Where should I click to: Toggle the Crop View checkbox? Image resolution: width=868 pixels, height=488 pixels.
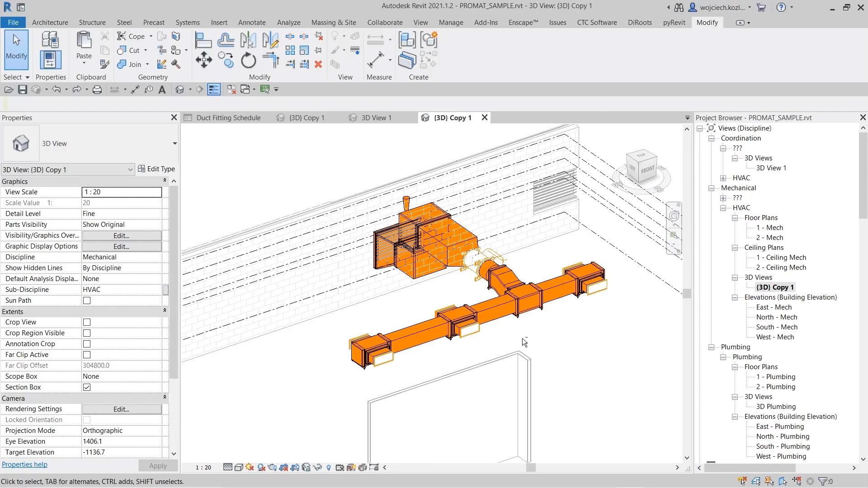point(86,322)
